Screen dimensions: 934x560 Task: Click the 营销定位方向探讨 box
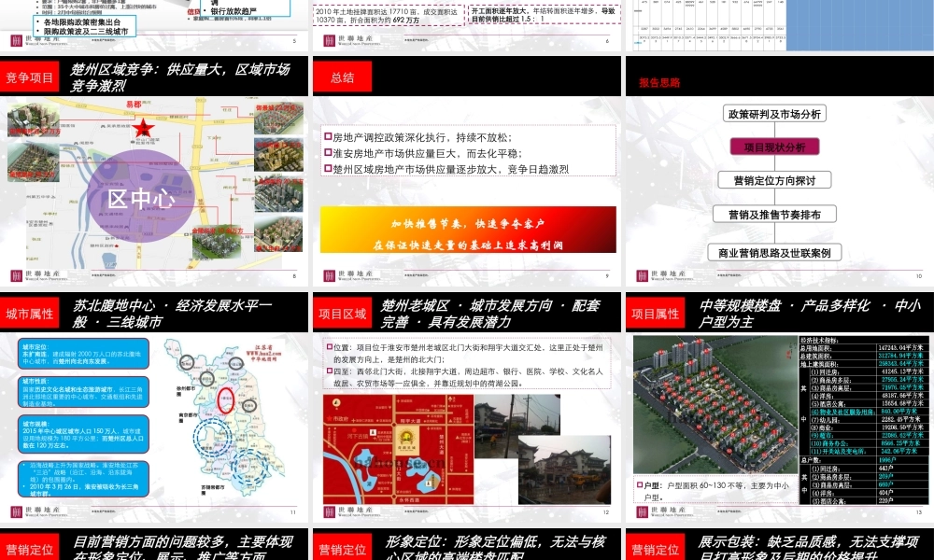click(774, 180)
